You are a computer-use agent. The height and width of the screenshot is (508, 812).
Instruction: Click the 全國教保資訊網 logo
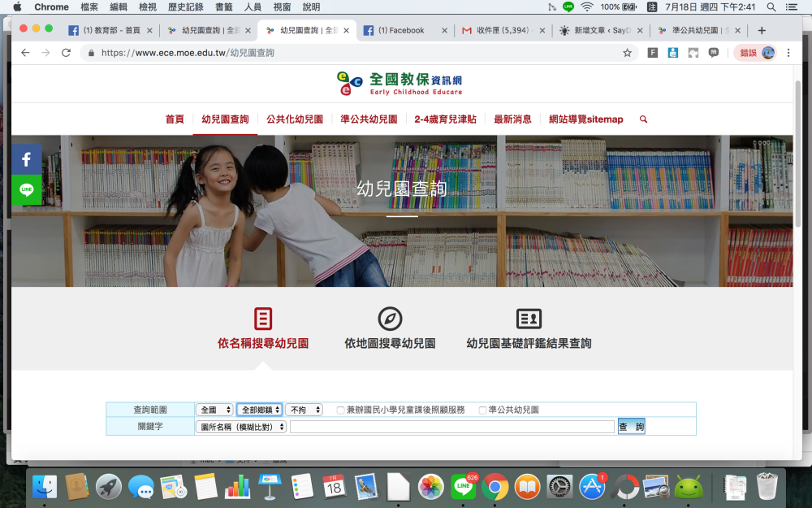coord(400,84)
